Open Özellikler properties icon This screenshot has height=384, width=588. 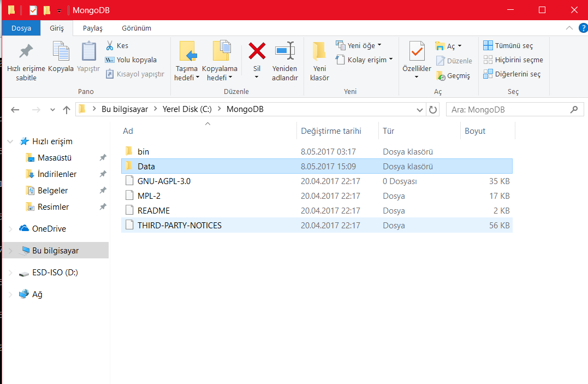(417, 51)
